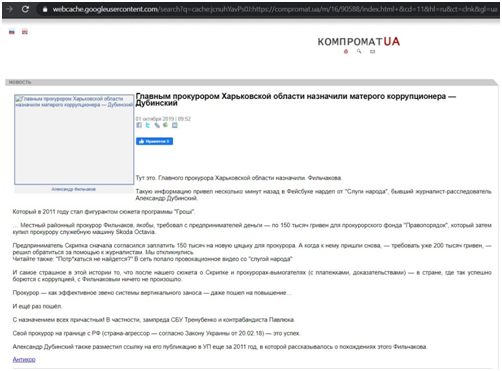502x371 pixels.
Task: Reload the page with the refresh icon
Action: (25, 9)
